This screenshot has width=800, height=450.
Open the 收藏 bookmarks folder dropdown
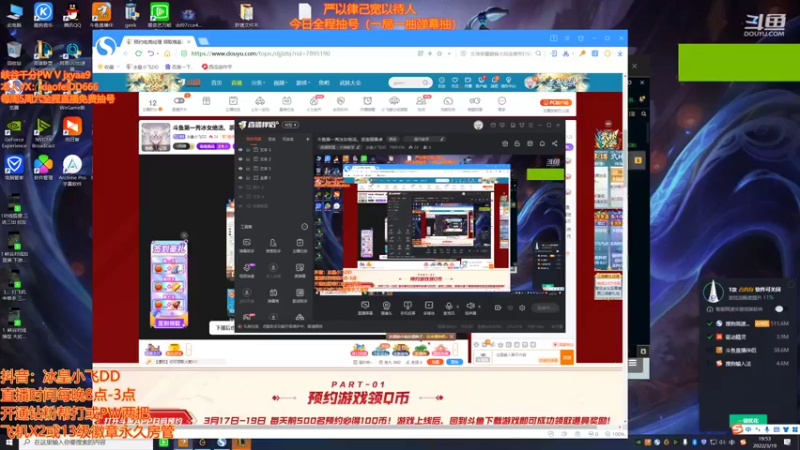pos(107,67)
